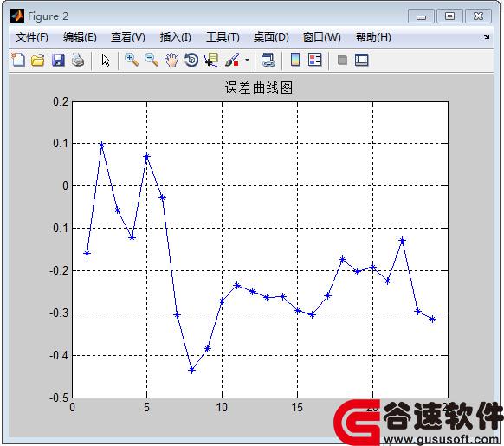Open the 编辑(E) menu
Viewport: 504px width, 446px height.
point(80,37)
